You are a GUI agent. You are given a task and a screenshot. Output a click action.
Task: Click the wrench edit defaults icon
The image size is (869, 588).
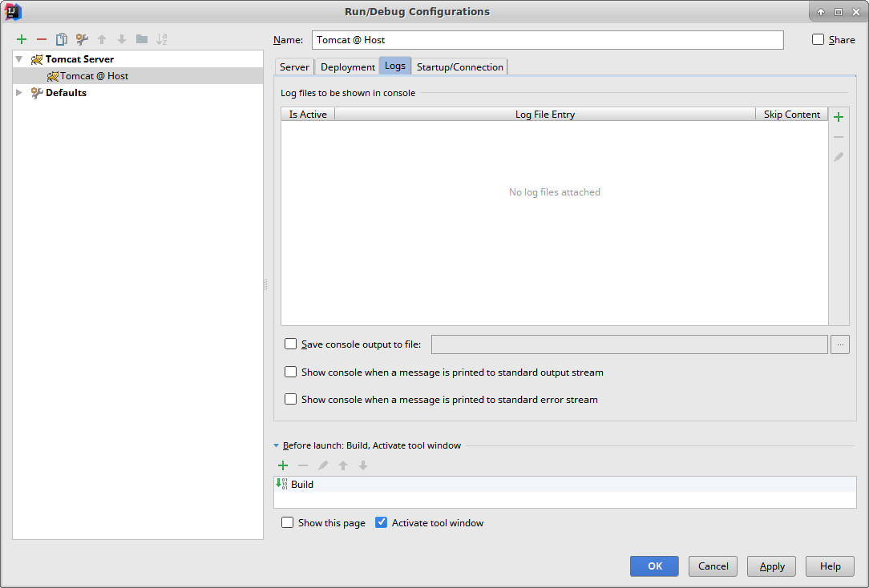(82, 39)
